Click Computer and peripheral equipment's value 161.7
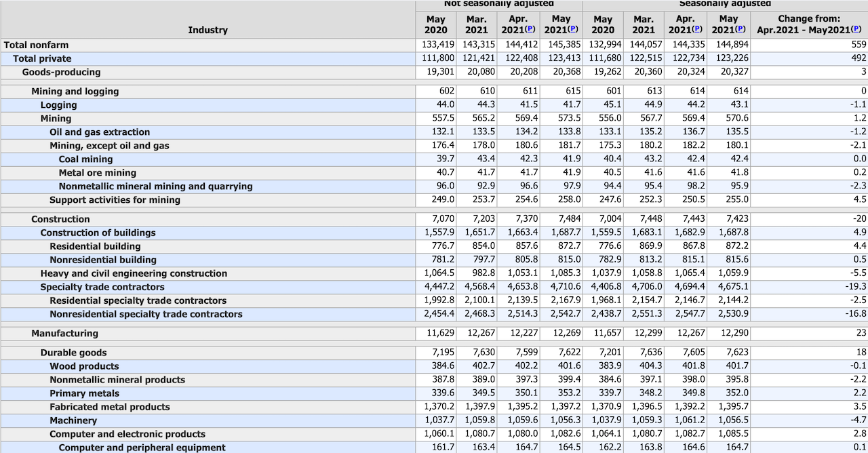868x453 pixels. [x=443, y=448]
